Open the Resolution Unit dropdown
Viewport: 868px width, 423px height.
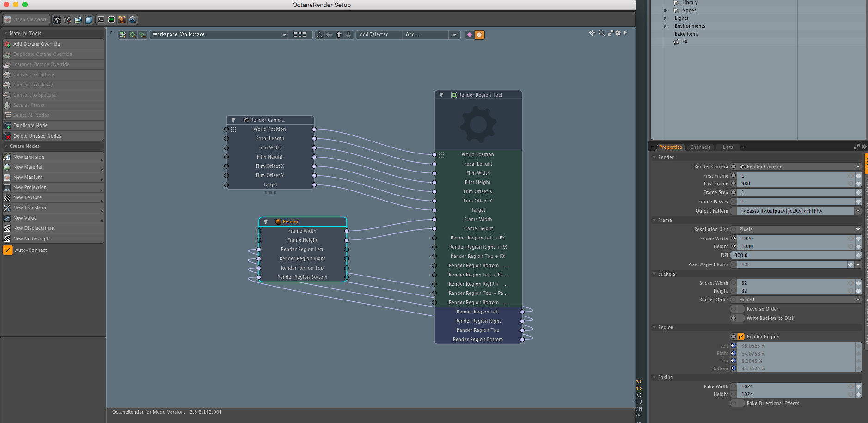[799, 229]
